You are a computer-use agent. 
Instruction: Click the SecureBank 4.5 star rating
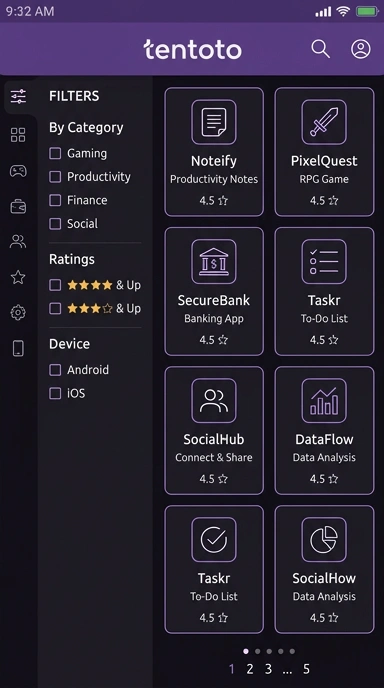click(x=214, y=340)
